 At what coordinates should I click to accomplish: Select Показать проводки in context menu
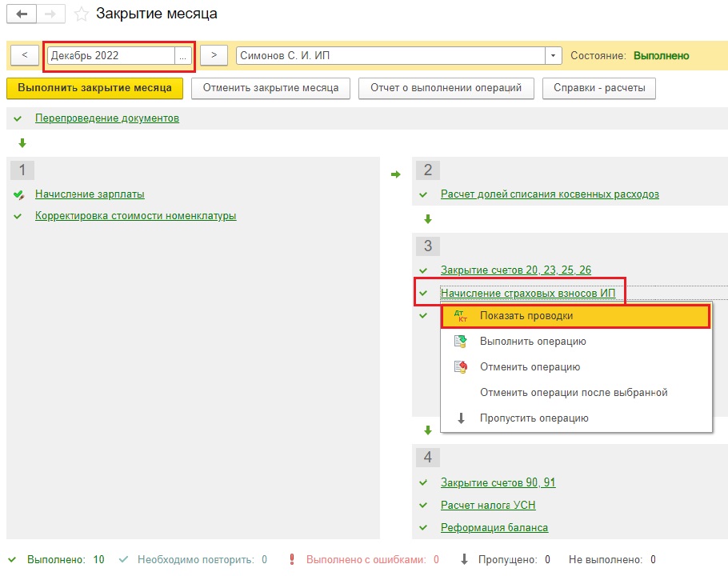(x=575, y=316)
